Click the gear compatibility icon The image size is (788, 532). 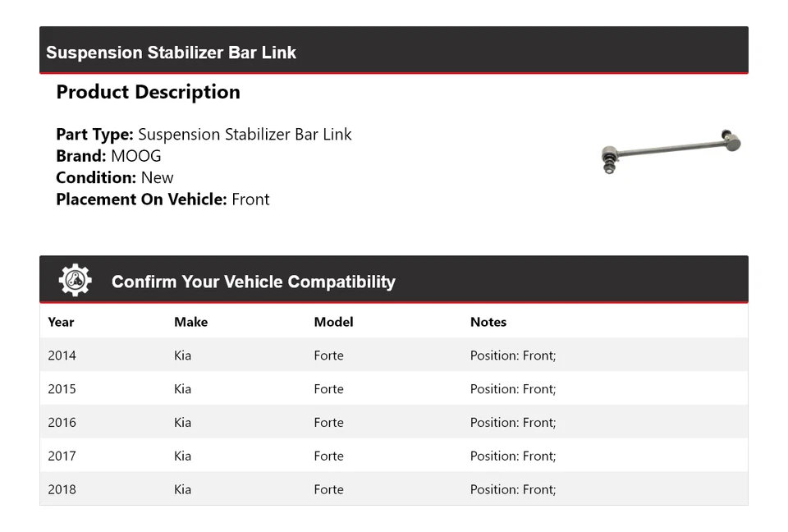point(75,281)
